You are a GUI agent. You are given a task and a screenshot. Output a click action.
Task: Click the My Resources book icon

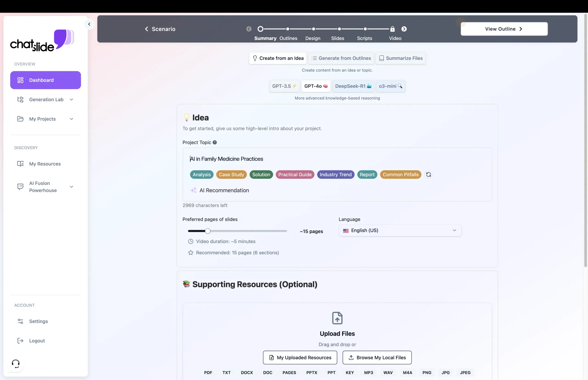coord(20,164)
